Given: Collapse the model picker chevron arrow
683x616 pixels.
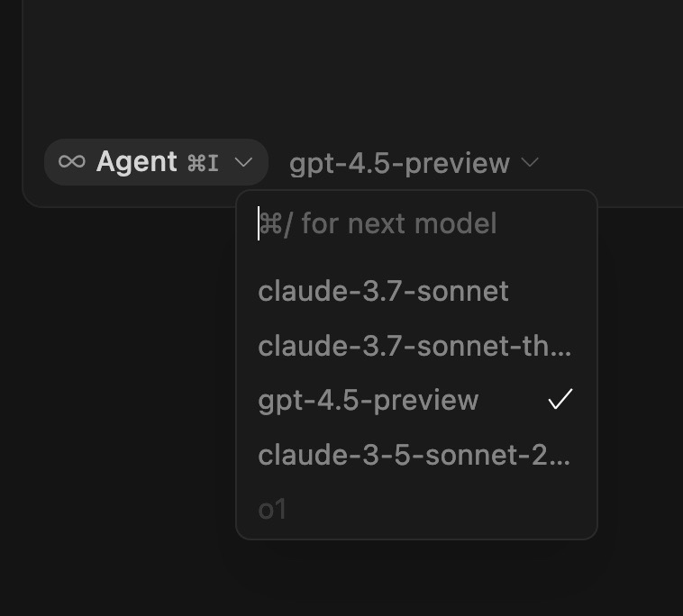Looking at the screenshot, I should [531, 163].
